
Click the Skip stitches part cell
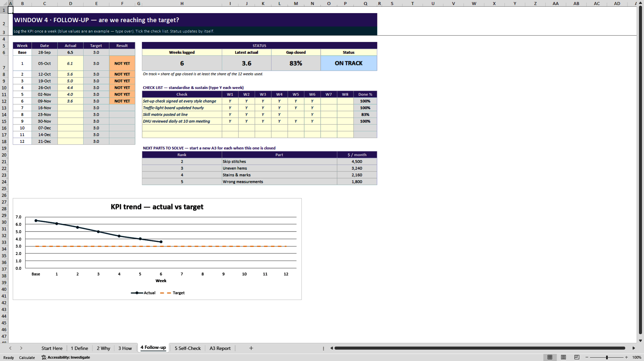279,161
